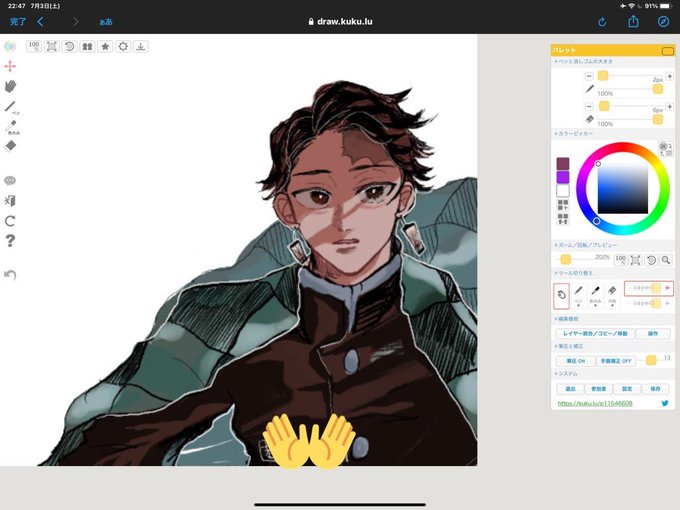The height and width of the screenshot is (510, 680).
Task: Click the exit door icon in left toolbar
Action: (10, 200)
